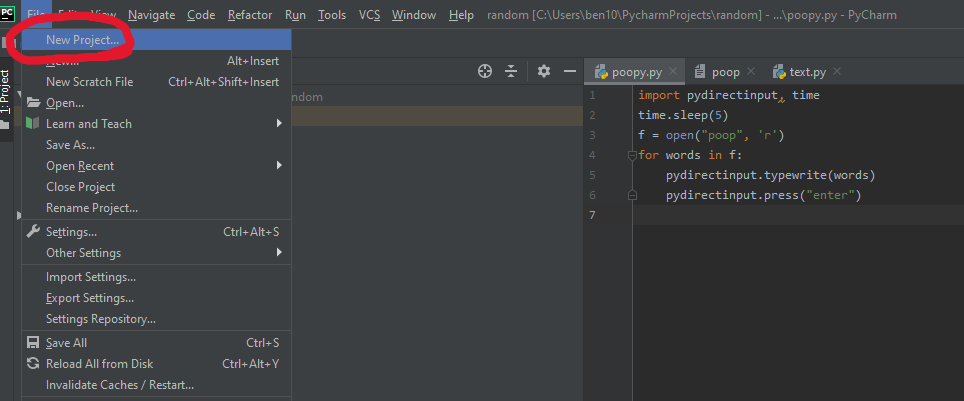Select Open... in File menu
The height and width of the screenshot is (401, 964).
pyautogui.click(x=157, y=103)
